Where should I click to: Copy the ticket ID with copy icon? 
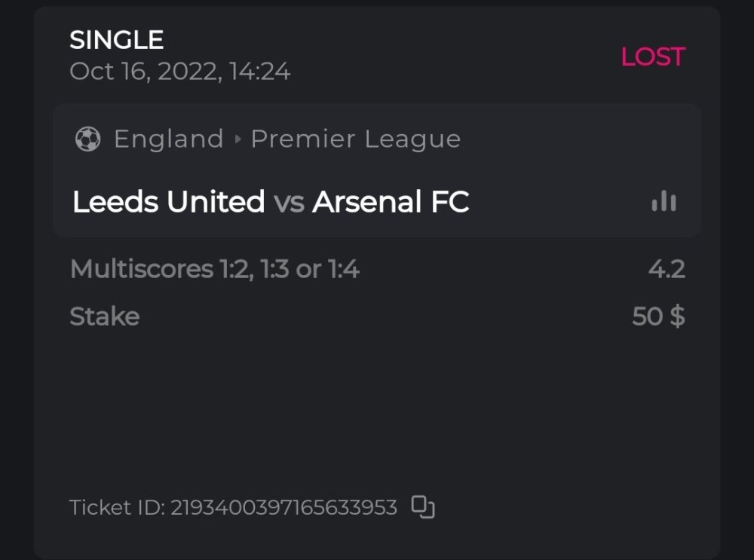coord(423,507)
